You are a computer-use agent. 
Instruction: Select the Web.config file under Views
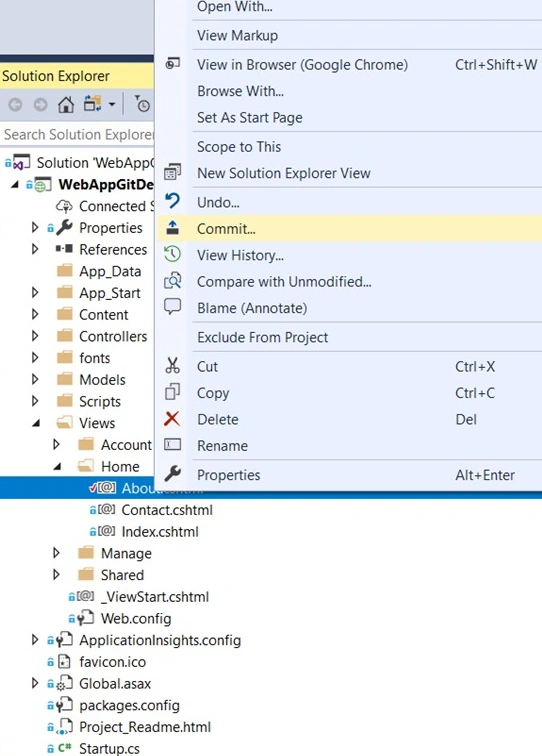pyautogui.click(x=136, y=619)
